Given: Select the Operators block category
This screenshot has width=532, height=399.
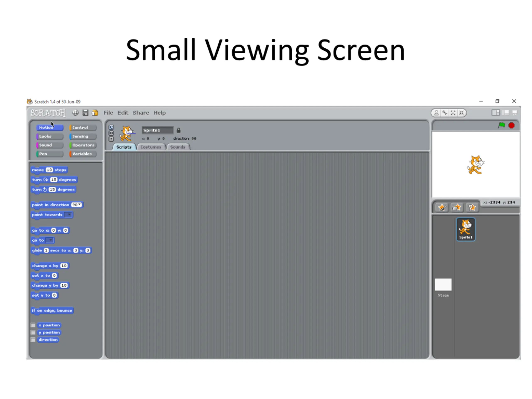Looking at the screenshot, I should [83, 145].
